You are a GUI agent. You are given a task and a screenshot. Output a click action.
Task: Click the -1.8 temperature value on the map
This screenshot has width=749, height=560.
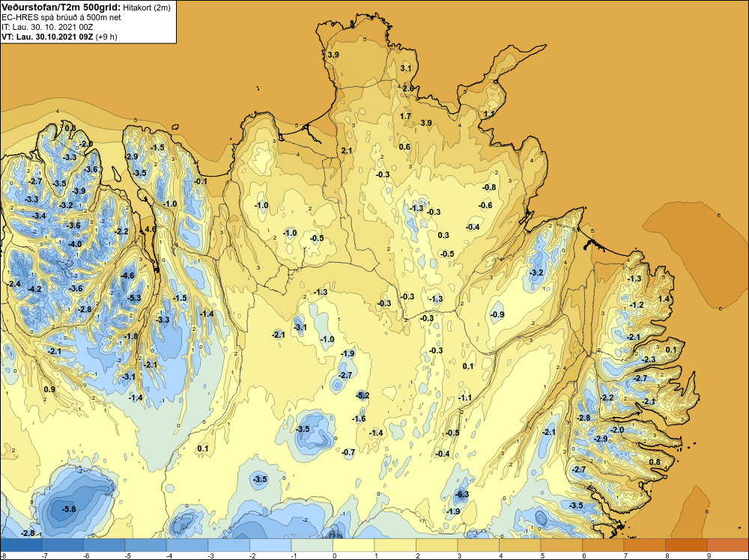[x=131, y=336]
